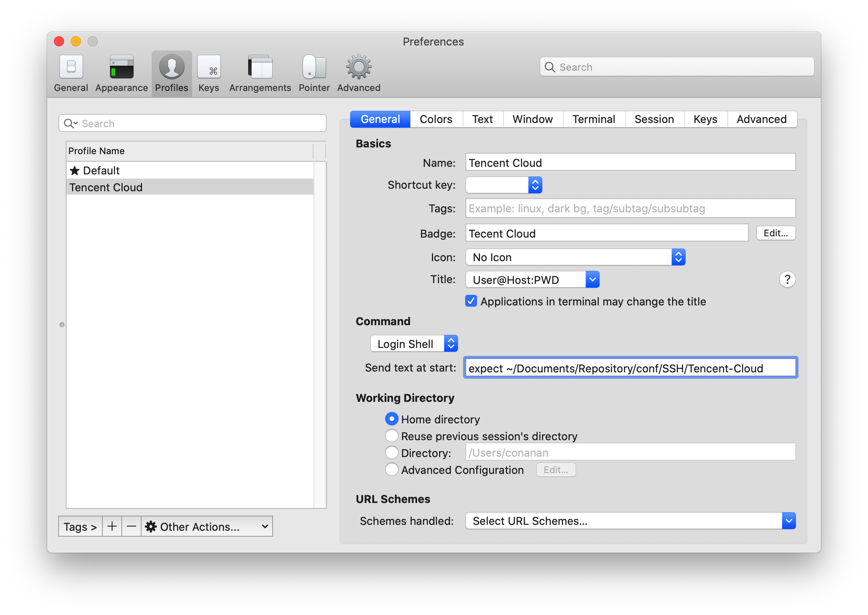Switch to the Terminal tab
This screenshot has width=868, height=615.
[x=593, y=119]
